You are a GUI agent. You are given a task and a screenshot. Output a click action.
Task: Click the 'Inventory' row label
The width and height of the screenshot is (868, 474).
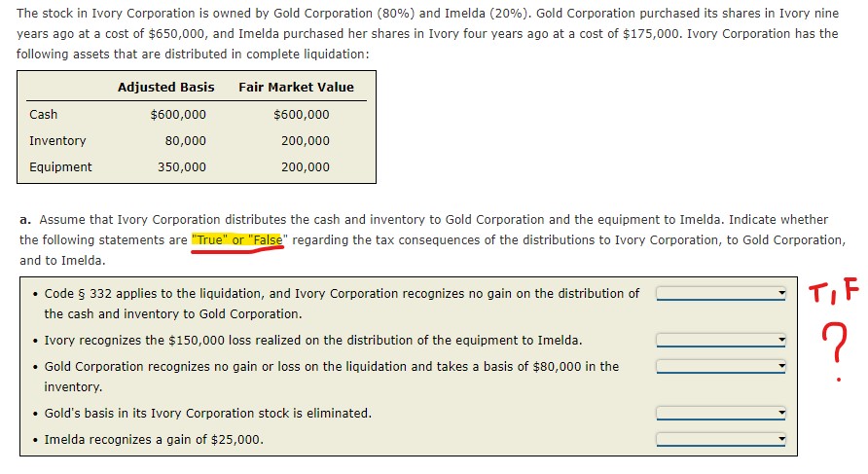[57, 141]
